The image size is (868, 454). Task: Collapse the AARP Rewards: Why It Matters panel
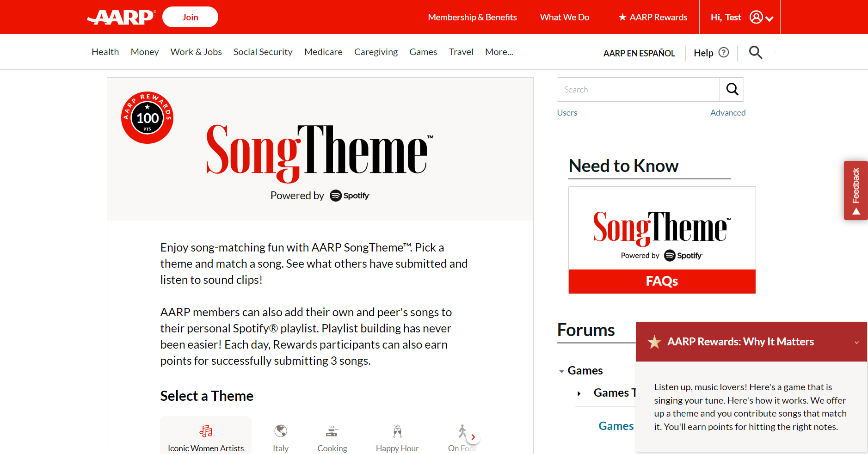(x=856, y=342)
